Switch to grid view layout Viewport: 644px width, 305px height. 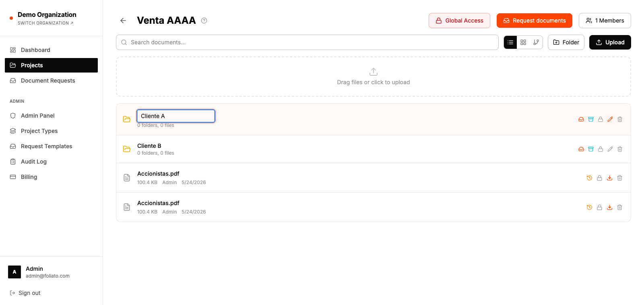[x=523, y=42]
